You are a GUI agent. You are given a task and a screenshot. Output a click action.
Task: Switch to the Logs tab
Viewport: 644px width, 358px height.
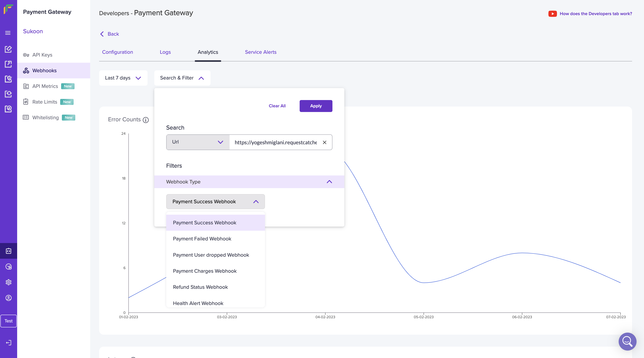[x=165, y=52]
